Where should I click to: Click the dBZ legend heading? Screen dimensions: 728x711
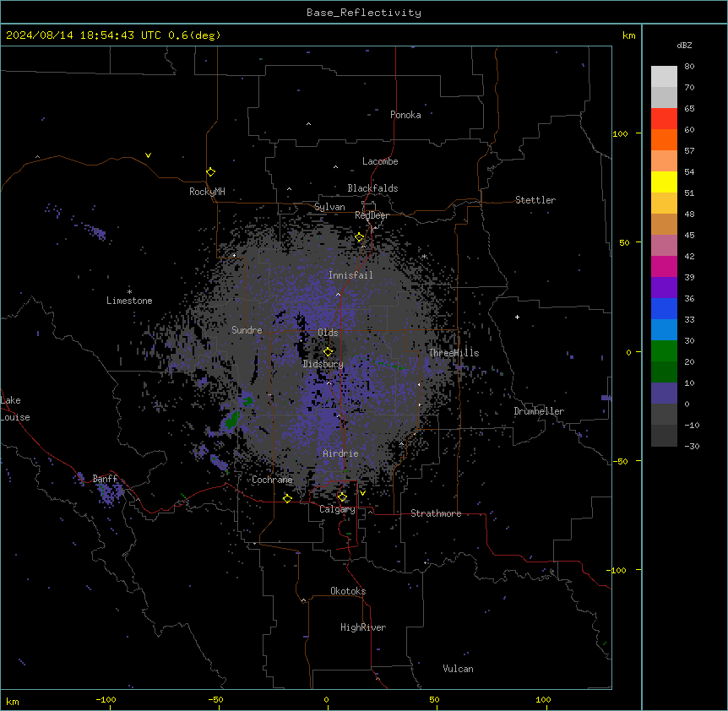tap(684, 45)
